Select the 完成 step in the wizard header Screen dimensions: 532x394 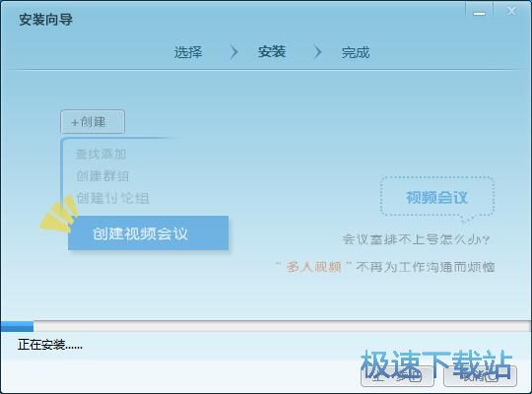[x=356, y=52]
